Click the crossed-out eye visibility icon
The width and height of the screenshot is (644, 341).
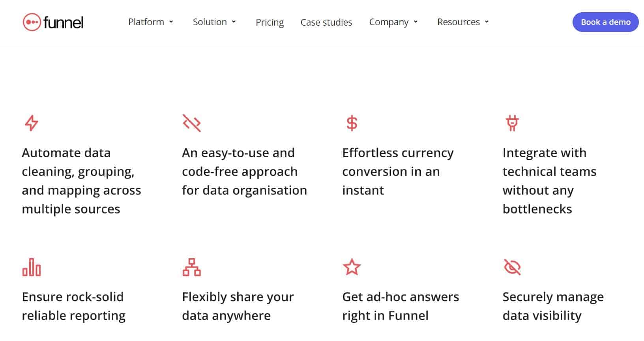pyautogui.click(x=512, y=267)
